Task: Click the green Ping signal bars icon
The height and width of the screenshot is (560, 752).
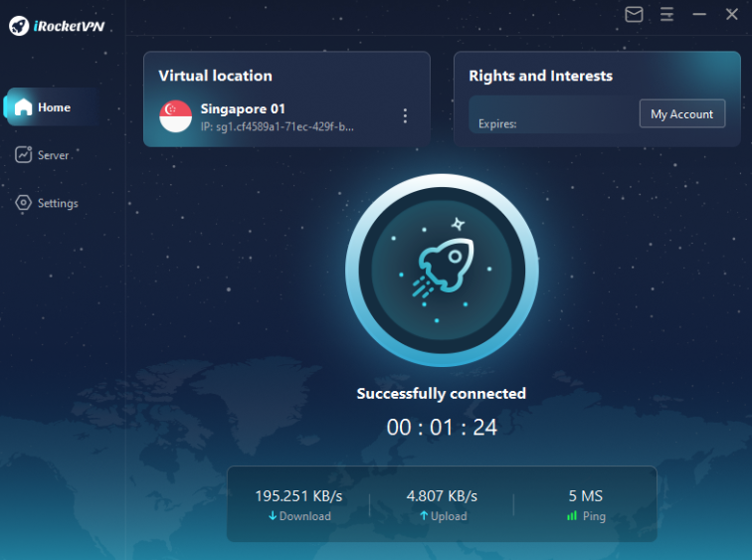Action: [572, 516]
